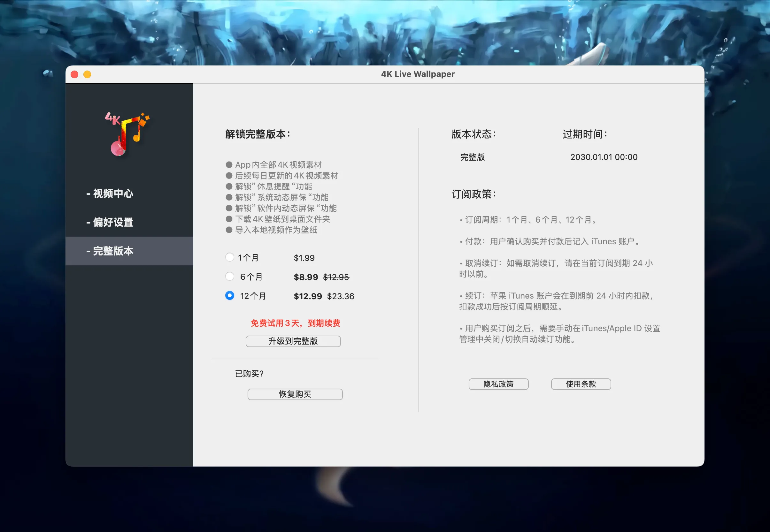Click the 2030.01.01 expiration time text
This screenshot has height=532, width=770.
tap(603, 157)
